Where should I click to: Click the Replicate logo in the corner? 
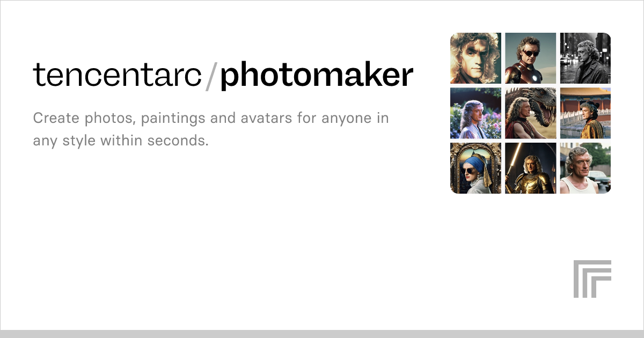tap(592, 278)
